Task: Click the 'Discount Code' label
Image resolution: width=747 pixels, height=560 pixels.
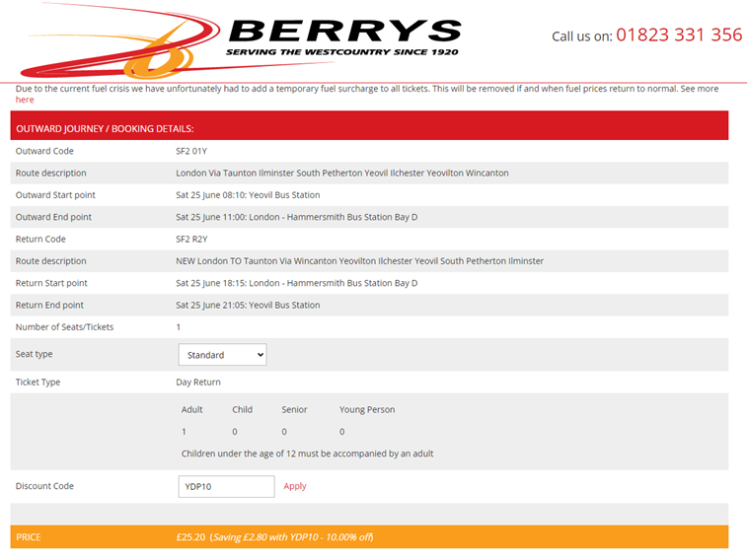Action: click(44, 486)
